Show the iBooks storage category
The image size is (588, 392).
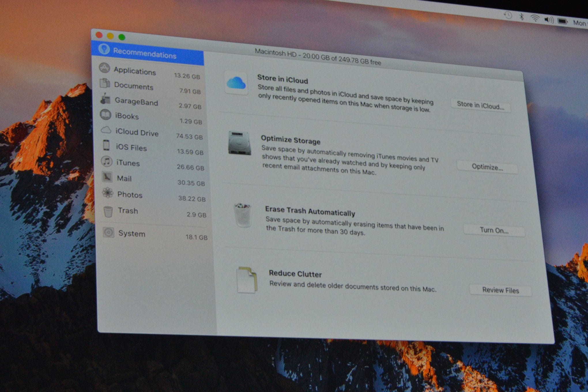[x=151, y=118]
